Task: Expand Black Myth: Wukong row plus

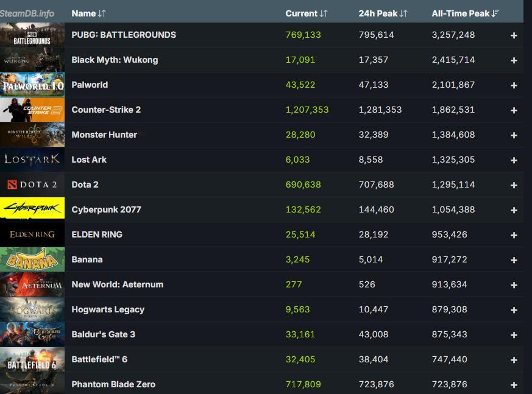Action: click(514, 60)
